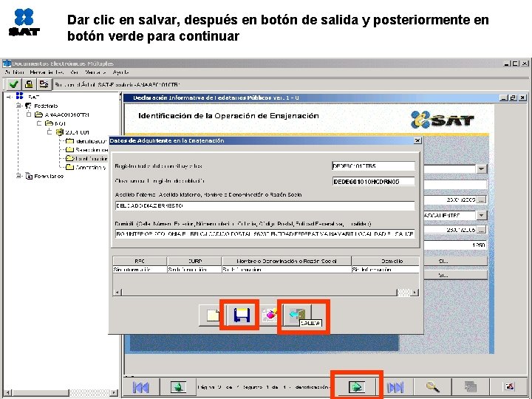Open the Herramientas menu
Screen dimensions: 532x399
coord(47,72)
